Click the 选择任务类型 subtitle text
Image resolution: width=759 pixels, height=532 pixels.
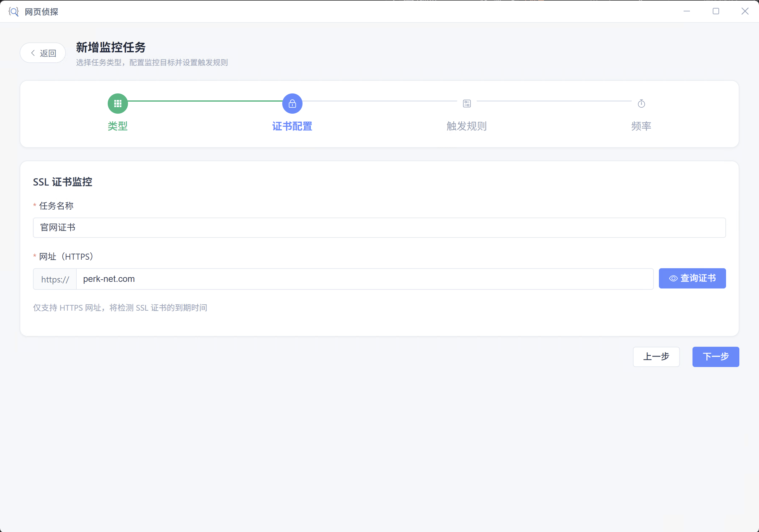152,62
